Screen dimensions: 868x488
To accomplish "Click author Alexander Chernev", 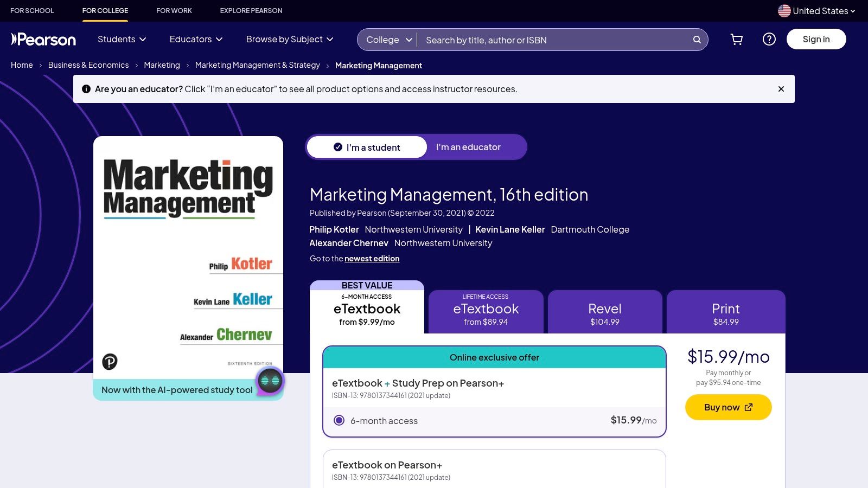I will [349, 243].
